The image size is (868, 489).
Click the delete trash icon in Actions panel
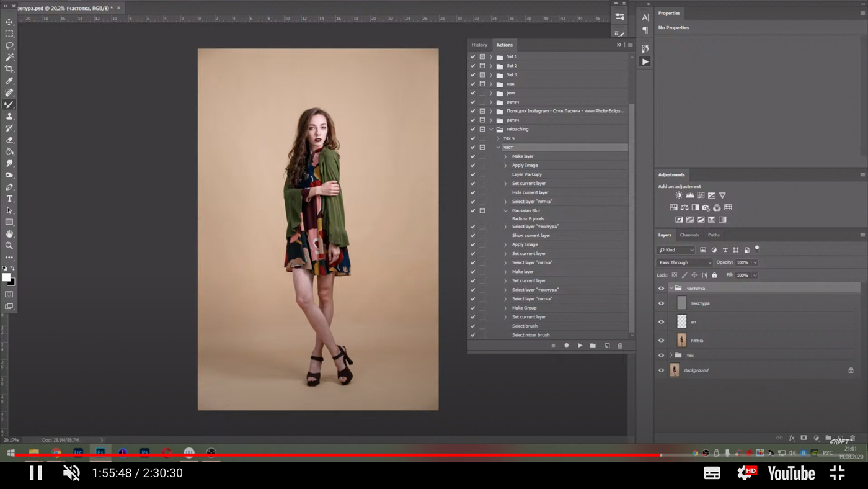[620, 346]
